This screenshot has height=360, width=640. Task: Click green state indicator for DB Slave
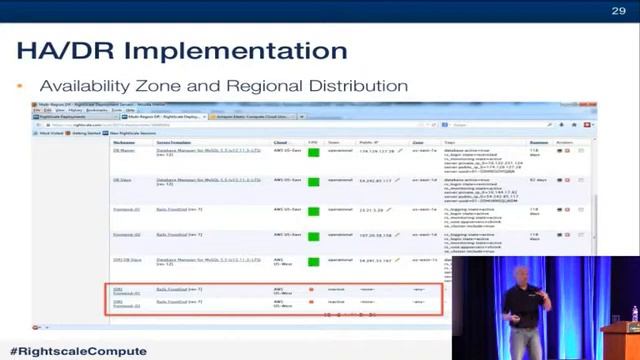click(313, 182)
